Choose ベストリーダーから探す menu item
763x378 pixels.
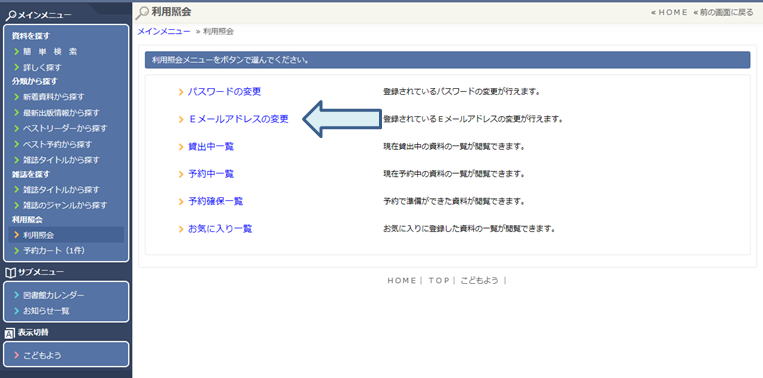click(x=65, y=128)
